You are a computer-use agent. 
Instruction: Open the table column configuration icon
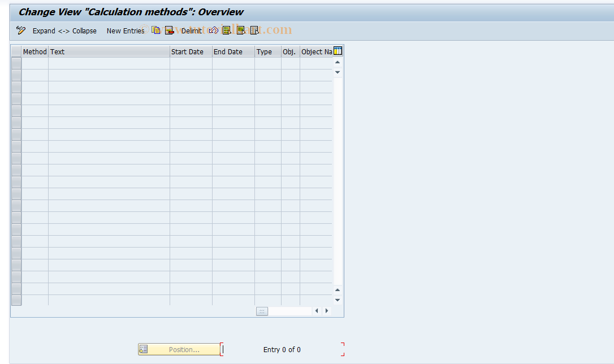(338, 51)
